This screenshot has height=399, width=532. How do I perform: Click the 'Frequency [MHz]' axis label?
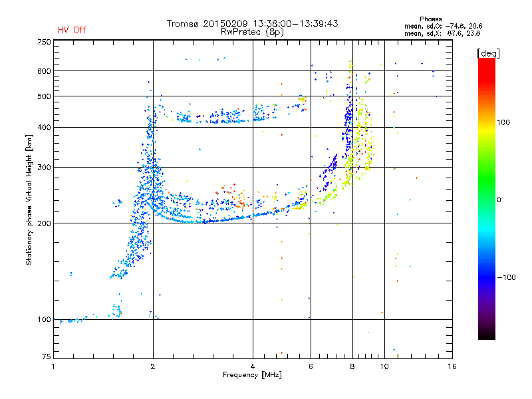pyautogui.click(x=252, y=375)
